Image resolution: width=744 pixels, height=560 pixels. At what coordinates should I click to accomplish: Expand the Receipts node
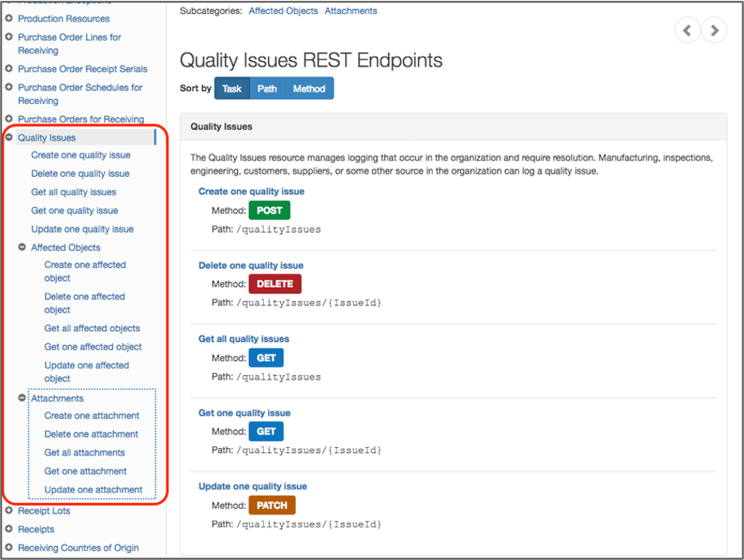[x=9, y=529]
